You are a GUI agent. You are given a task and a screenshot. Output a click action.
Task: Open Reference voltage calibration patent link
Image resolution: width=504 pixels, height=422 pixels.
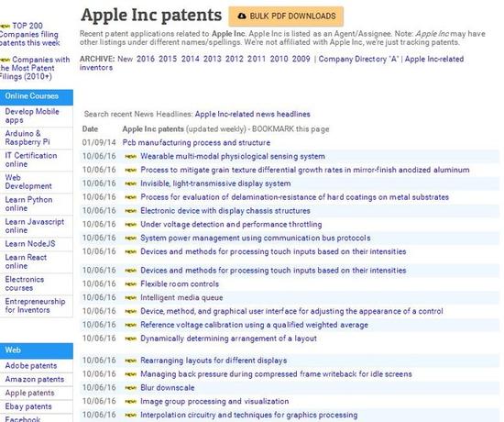click(254, 325)
